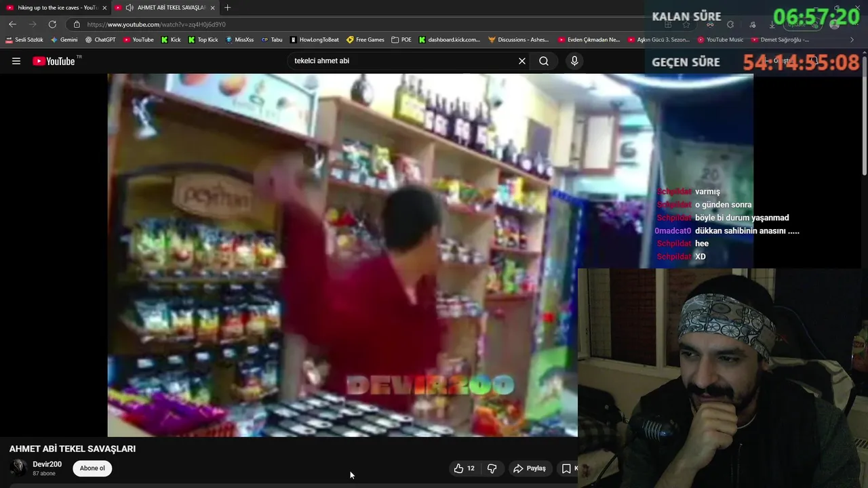The image size is (868, 488).
Task: Reload the page with the refresh icon
Action: pos(52,24)
